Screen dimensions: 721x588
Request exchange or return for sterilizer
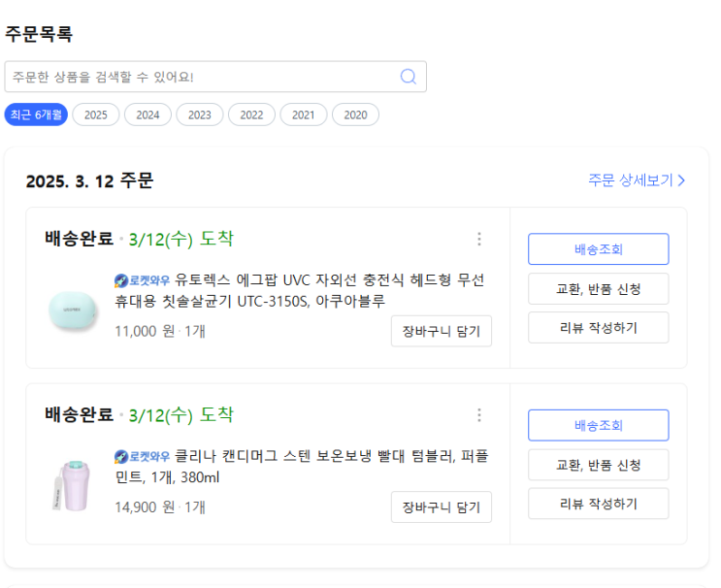(x=598, y=288)
